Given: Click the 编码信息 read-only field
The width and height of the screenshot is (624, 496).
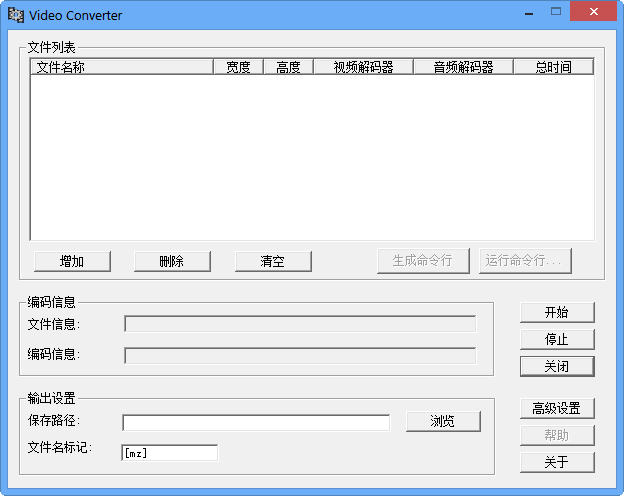Looking at the screenshot, I should coord(300,355).
